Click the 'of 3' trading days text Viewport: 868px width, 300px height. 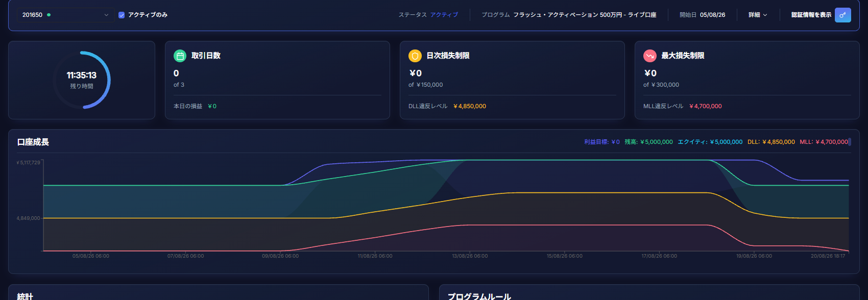(x=179, y=85)
